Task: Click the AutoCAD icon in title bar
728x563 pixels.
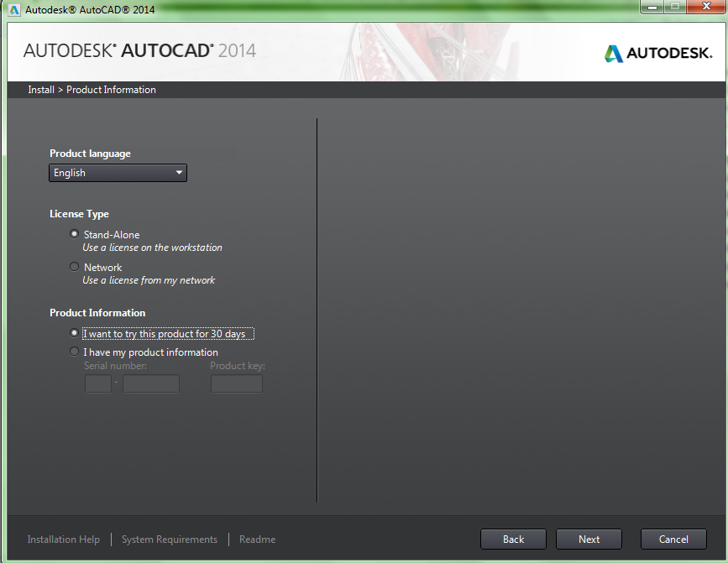Action: 14,10
